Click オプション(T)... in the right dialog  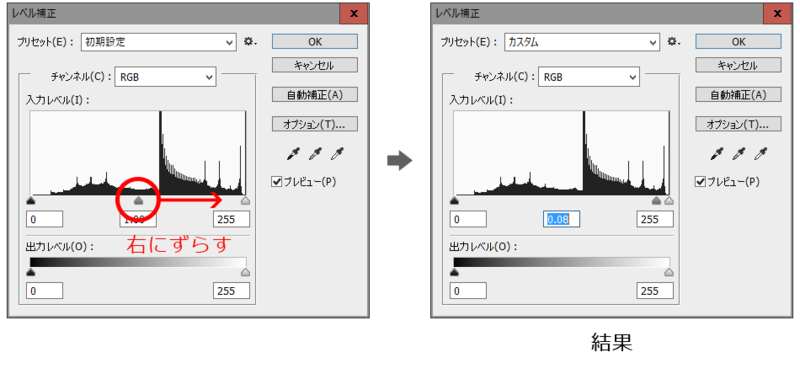point(738,124)
